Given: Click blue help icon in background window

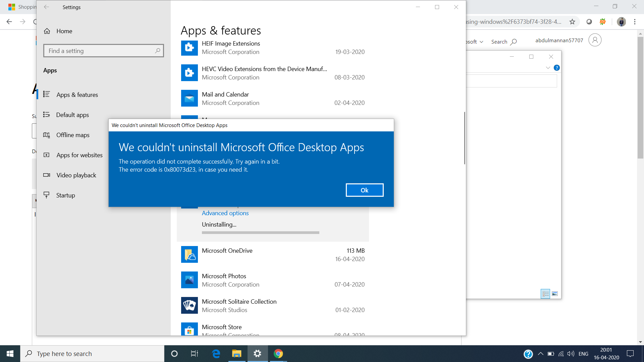Looking at the screenshot, I should pyautogui.click(x=557, y=68).
